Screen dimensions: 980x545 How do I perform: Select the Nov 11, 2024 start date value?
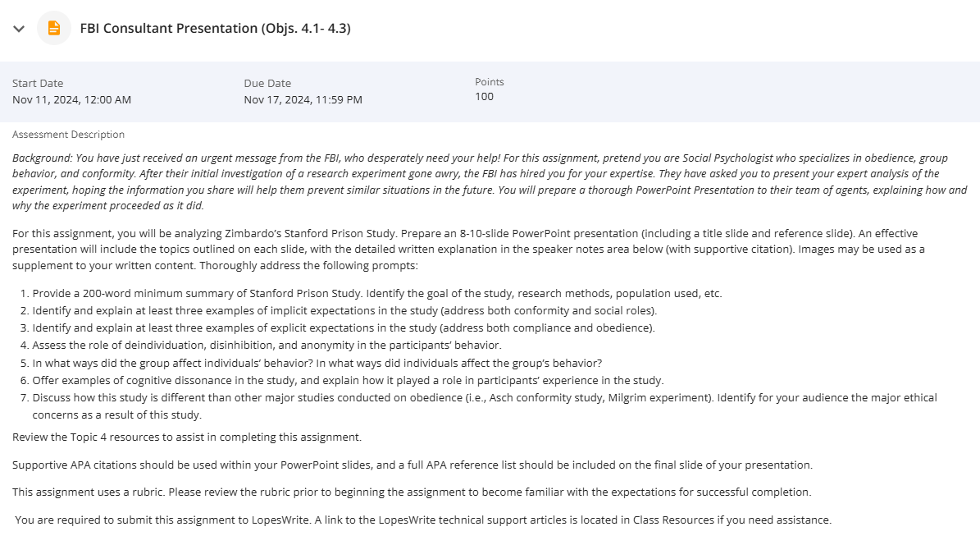pyautogui.click(x=72, y=99)
